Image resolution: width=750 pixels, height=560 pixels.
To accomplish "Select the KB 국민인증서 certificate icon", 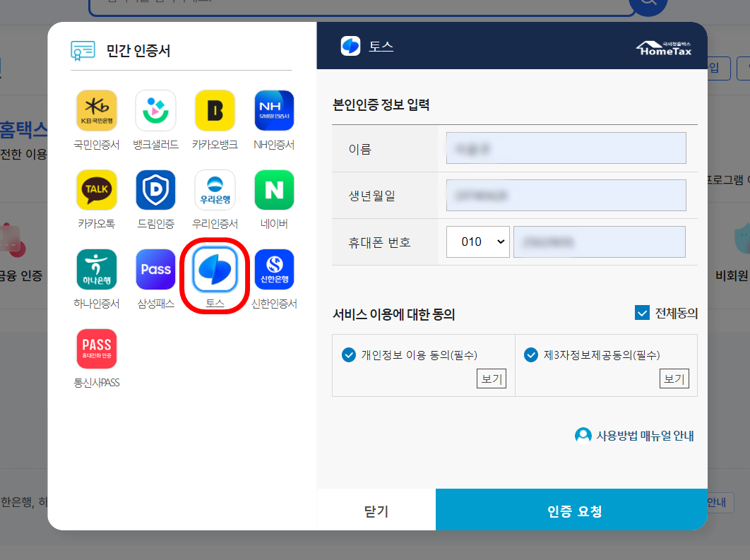I will (x=97, y=110).
